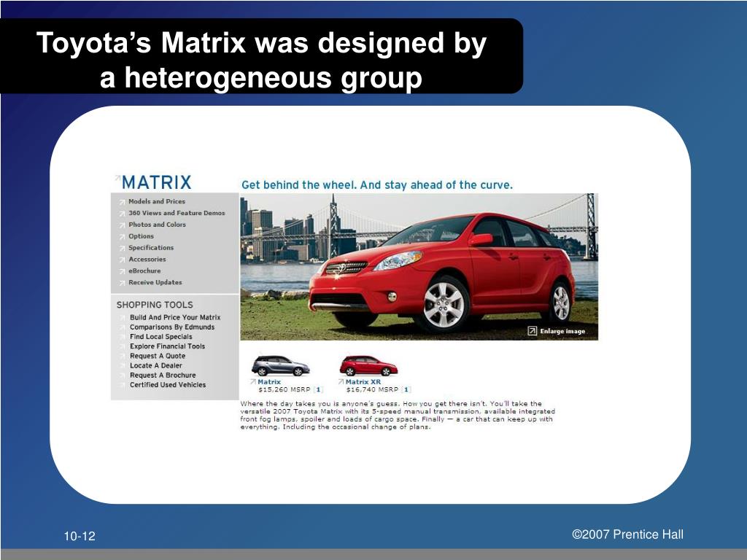The image size is (747, 560).
Task: Select the Options menu entry
Action: click(141, 236)
